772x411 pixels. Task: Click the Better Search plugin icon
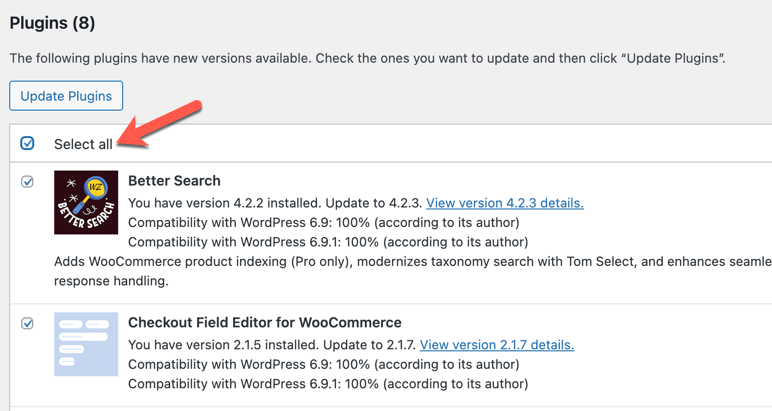[86, 203]
